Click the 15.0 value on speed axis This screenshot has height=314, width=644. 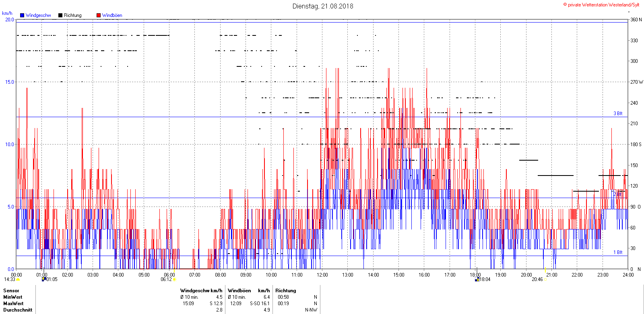[9, 82]
